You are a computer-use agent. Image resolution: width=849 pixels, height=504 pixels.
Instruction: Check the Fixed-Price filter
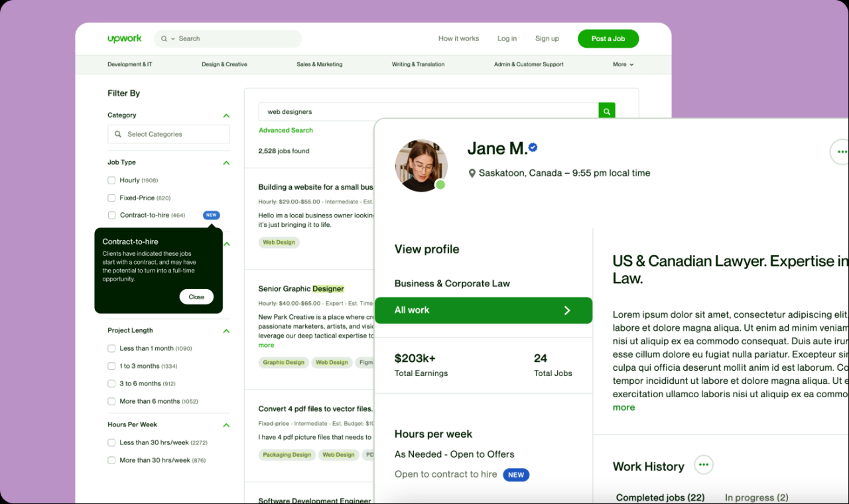[111, 198]
